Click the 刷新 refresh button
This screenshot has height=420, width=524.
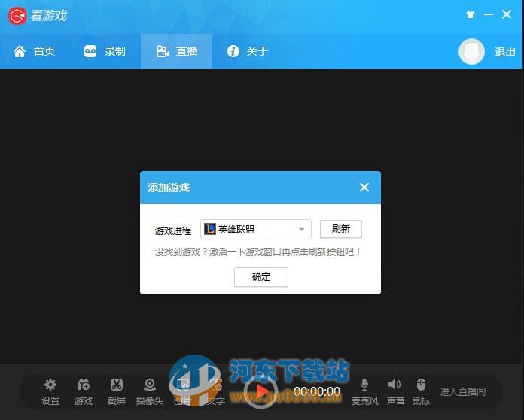(341, 229)
